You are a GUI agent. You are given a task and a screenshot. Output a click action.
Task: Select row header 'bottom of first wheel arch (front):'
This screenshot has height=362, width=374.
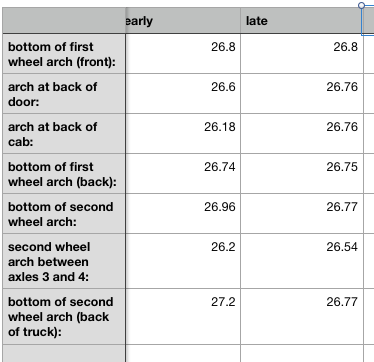pos(64,54)
